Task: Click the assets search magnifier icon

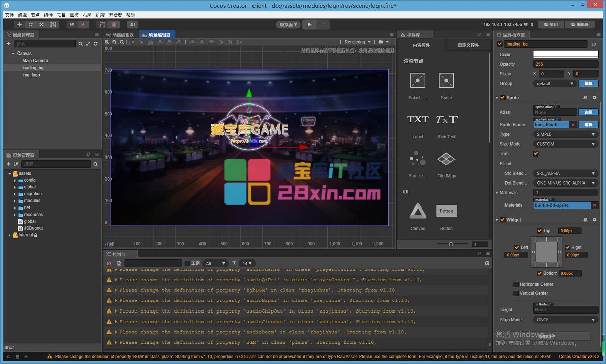Action: pos(96,164)
